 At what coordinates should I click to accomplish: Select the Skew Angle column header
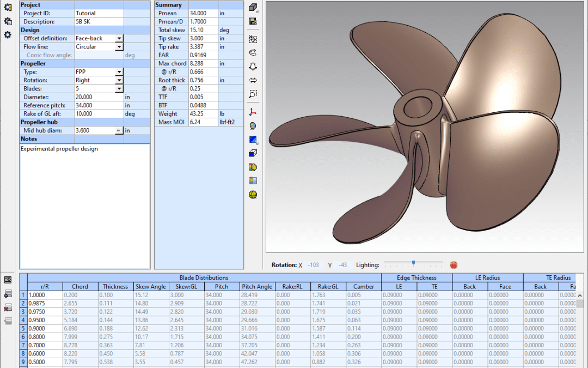pyautogui.click(x=151, y=286)
